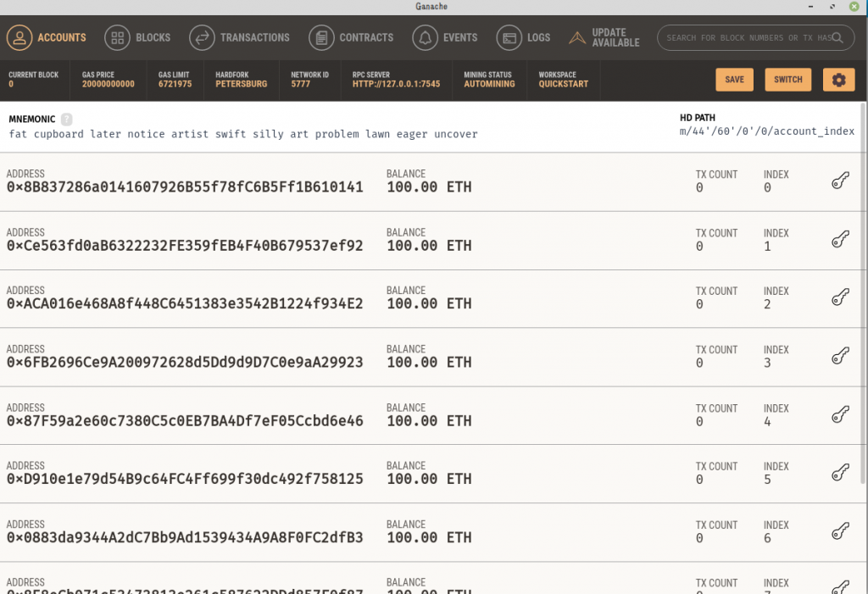Select address 0xD910e1e79d54B9c64FC4Ff699f30dc492f758125
The width and height of the screenshot is (868, 594).
coord(185,479)
